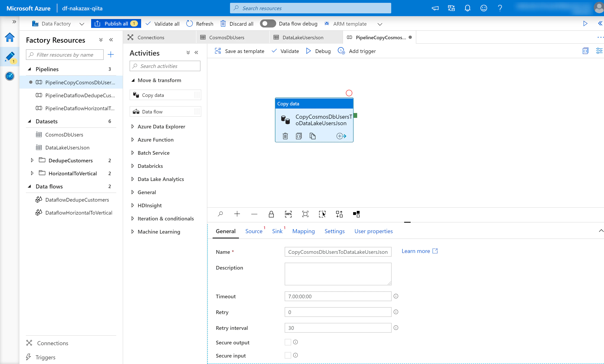Viewport: 604px width, 364px height.
Task: Delete the Copy data activity with trash icon
Action: tap(285, 136)
